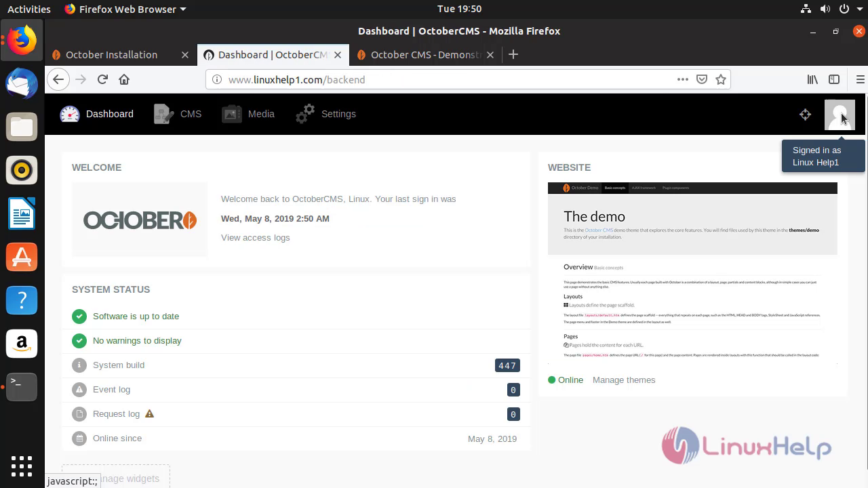
Task: Save page to Pocket
Action: pos(702,79)
